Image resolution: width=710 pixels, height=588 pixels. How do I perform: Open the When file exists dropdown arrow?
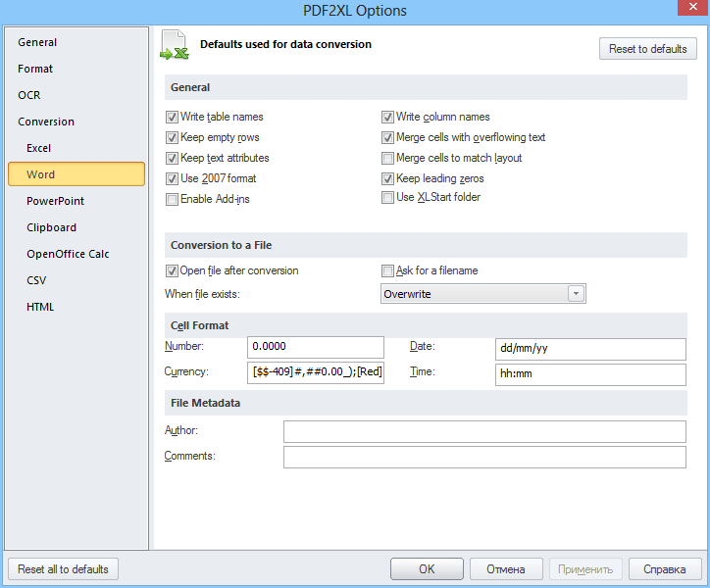[576, 294]
